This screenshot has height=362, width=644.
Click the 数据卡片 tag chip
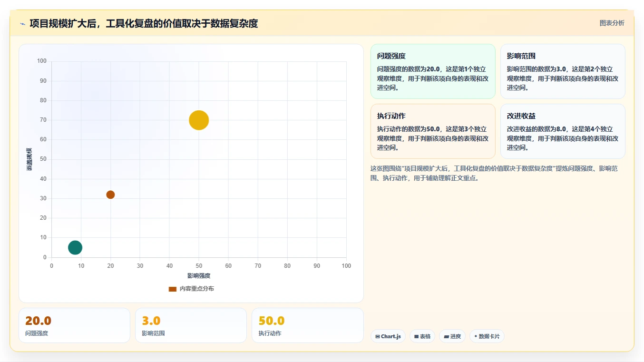(x=487, y=336)
